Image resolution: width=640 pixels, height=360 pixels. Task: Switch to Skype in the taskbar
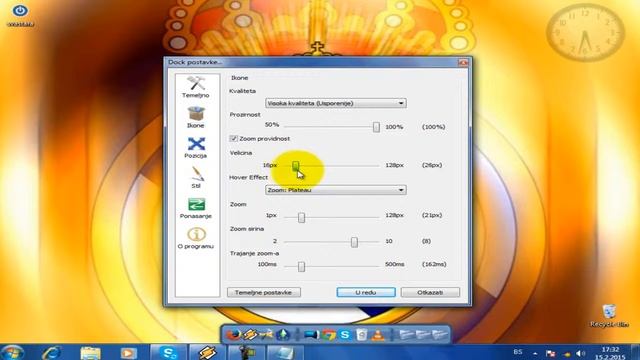point(168,353)
